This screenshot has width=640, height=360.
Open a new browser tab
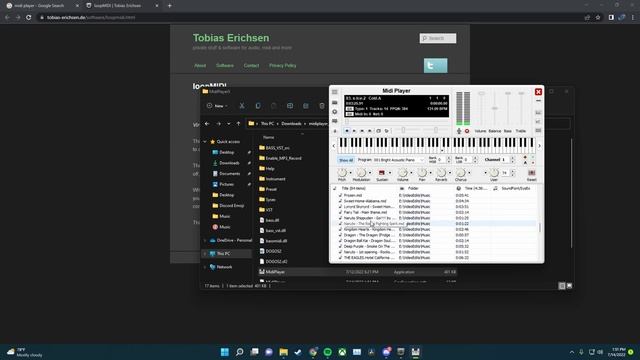pos(169,6)
